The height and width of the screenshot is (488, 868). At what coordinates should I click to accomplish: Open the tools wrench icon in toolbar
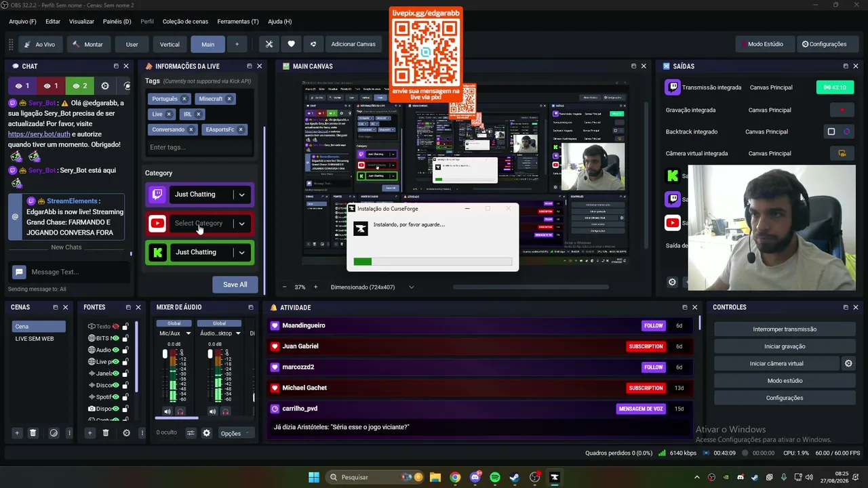269,44
